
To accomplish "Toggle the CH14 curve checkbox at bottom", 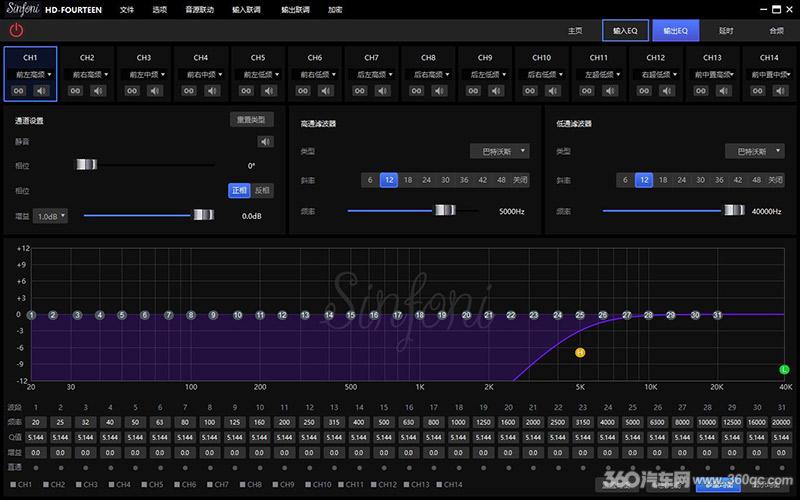I will coord(439,484).
